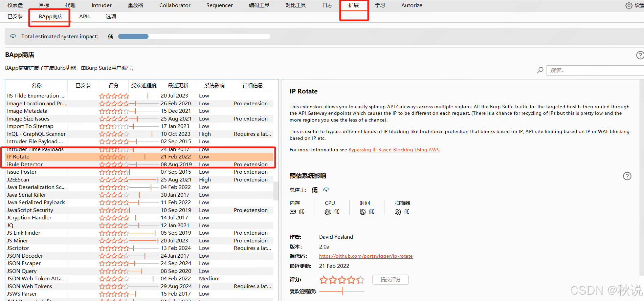Sort by 最近更新 column header
This screenshot has height=301, width=644.
point(178,86)
